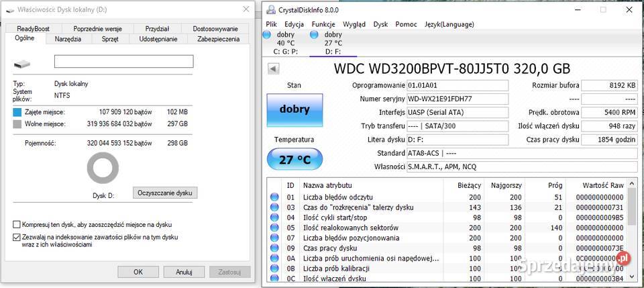
Task: Click the Rozmiar bufora value 8192 KB
Action: [610, 85]
